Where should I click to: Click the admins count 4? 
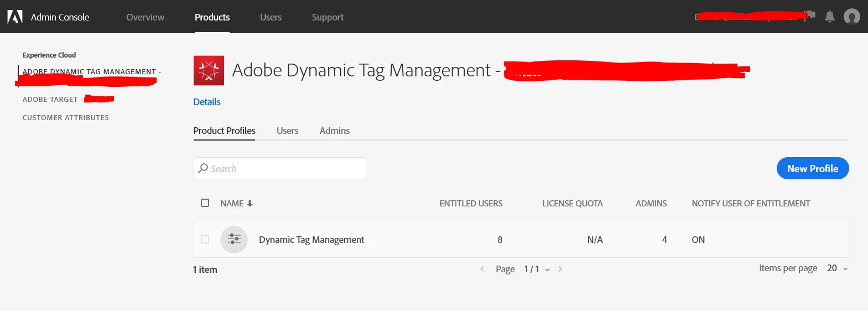click(664, 240)
